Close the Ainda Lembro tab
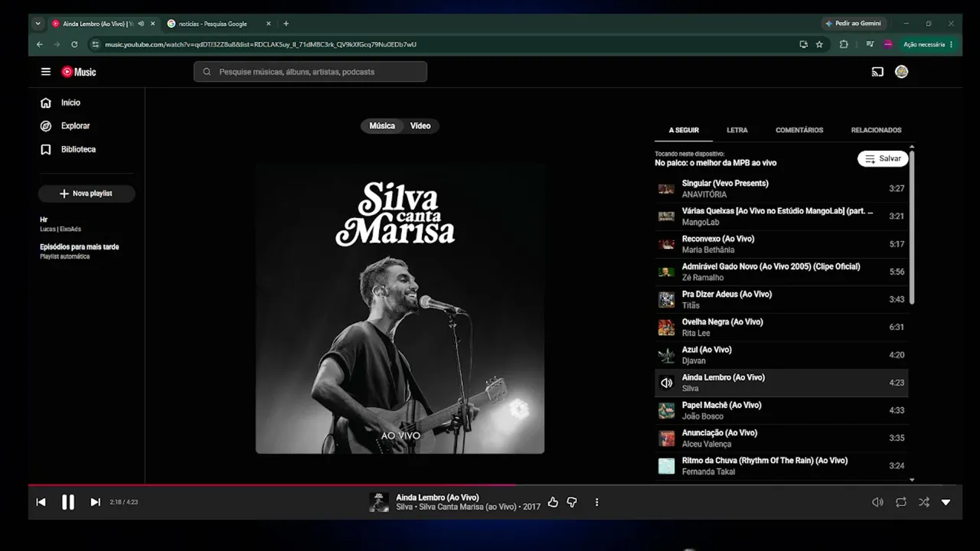The image size is (980, 551). (153, 24)
